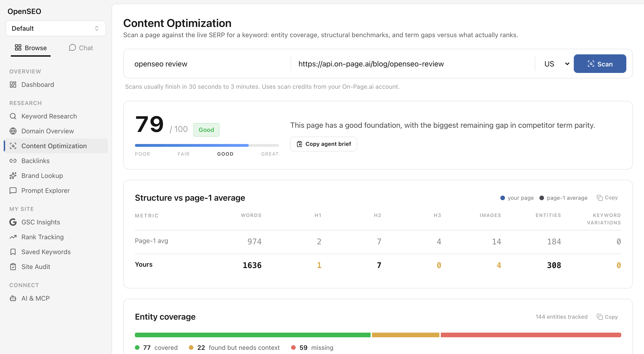Click the '144 entities tracked' label
Image resolution: width=644 pixels, height=354 pixels.
(561, 317)
